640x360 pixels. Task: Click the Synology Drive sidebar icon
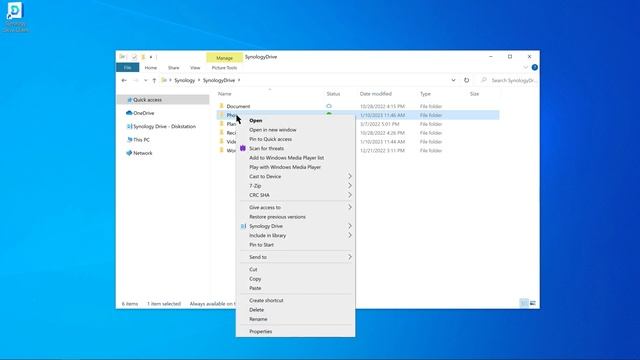pyautogui.click(x=129, y=127)
